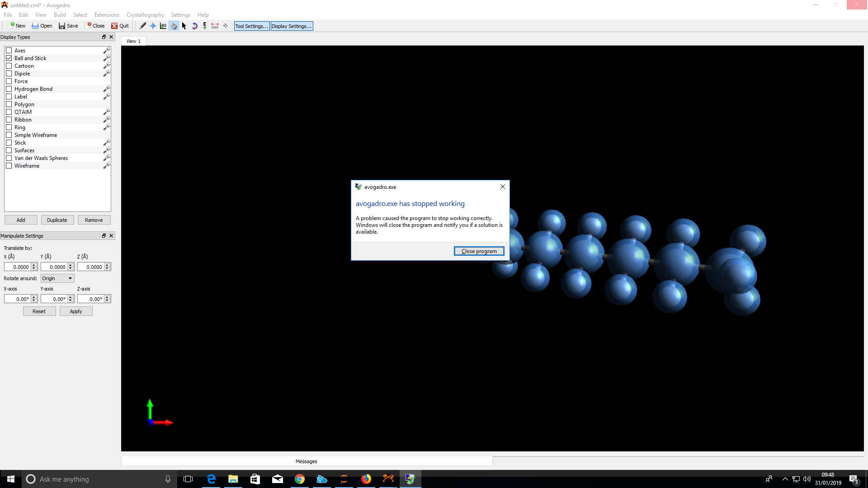868x488 pixels.
Task: Enable the Axes display type
Action: (9, 51)
